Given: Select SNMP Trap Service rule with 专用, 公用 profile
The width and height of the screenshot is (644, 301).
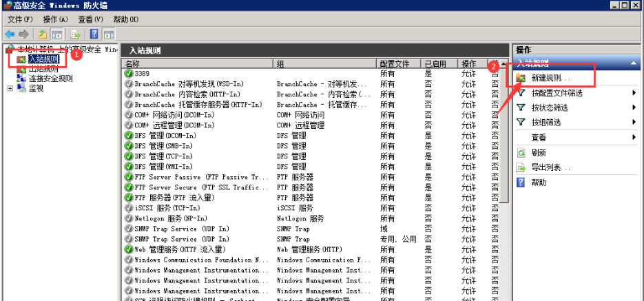Looking at the screenshot, I should pos(312,239).
